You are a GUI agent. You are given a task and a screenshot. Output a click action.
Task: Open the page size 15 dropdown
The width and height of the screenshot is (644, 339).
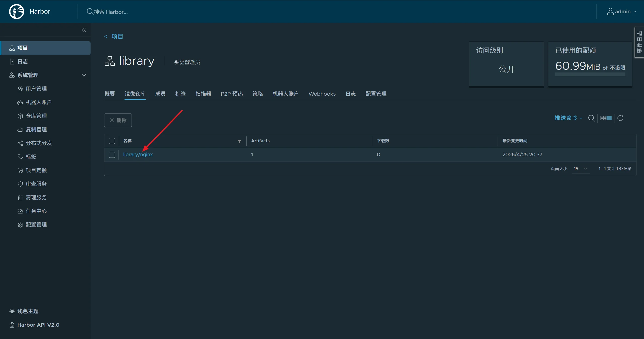[581, 169]
